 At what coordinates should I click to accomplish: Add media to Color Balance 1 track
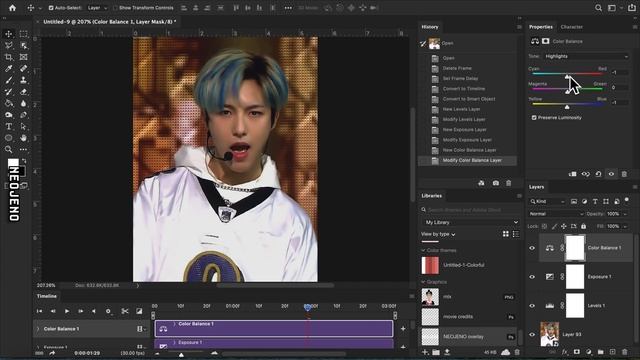403,329
